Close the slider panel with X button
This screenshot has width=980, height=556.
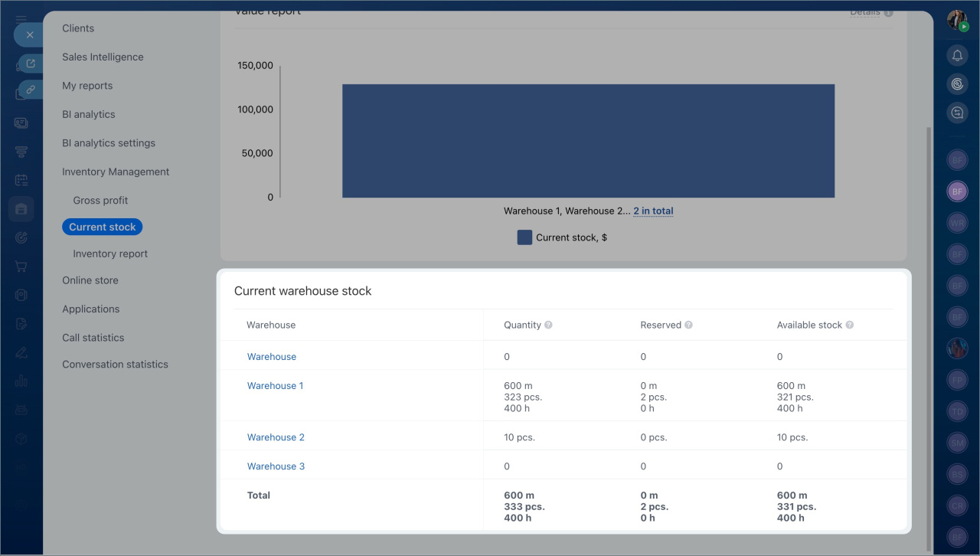tap(30, 34)
